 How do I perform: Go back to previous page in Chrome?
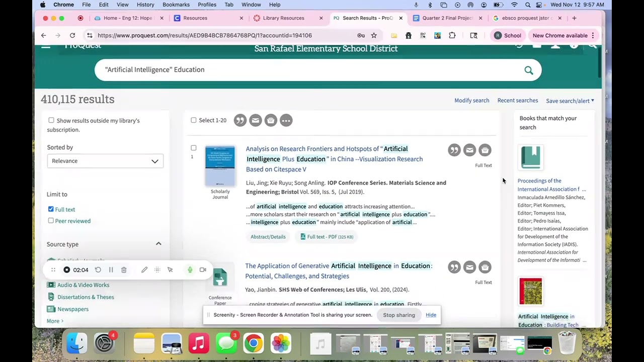point(44,35)
